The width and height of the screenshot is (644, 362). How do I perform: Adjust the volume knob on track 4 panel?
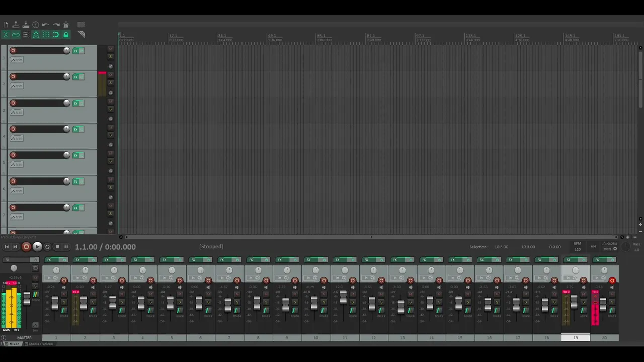click(66, 129)
